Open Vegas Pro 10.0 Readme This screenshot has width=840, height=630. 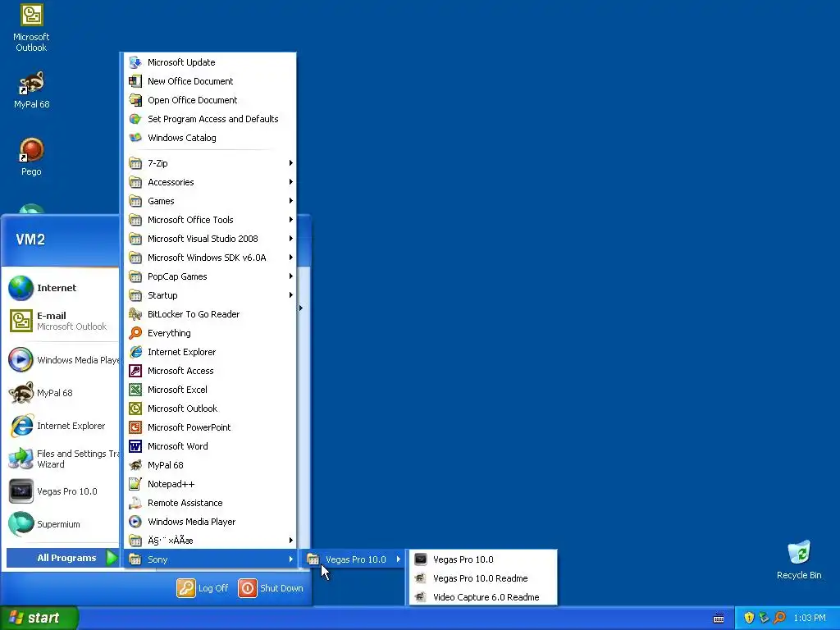(483, 578)
